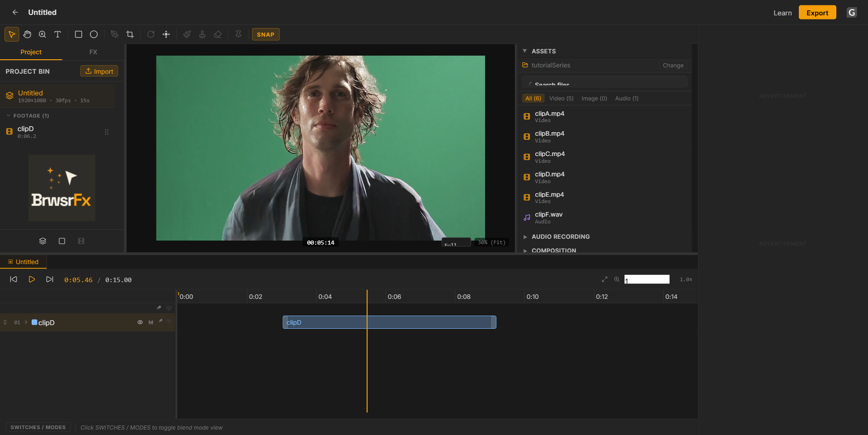Choose the Rectangle shape tool
The width and height of the screenshot is (868, 435).
pyautogui.click(x=78, y=34)
